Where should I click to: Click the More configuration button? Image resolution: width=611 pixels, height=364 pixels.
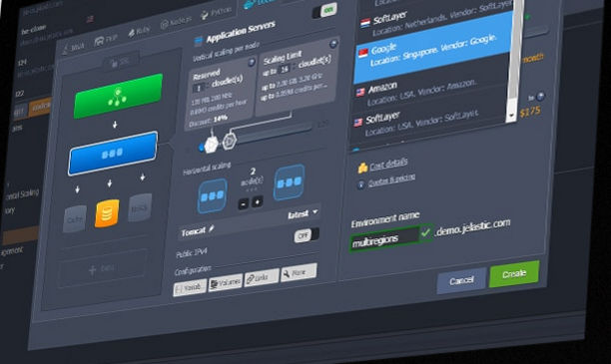point(299,272)
